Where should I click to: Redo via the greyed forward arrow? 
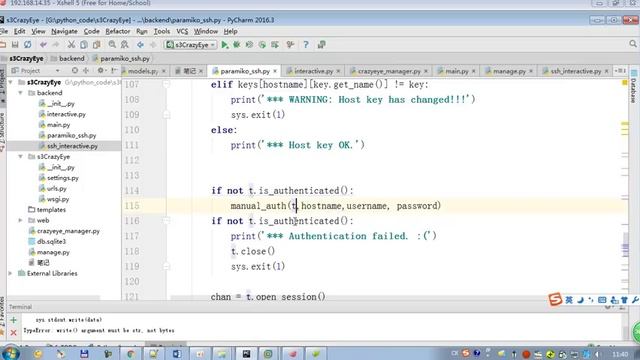tap(56, 44)
